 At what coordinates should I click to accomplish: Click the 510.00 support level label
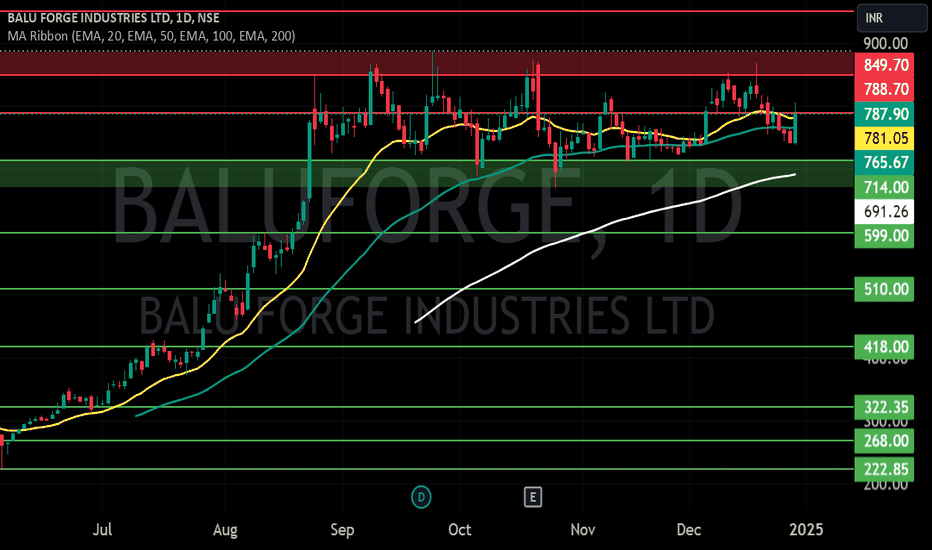click(x=884, y=289)
